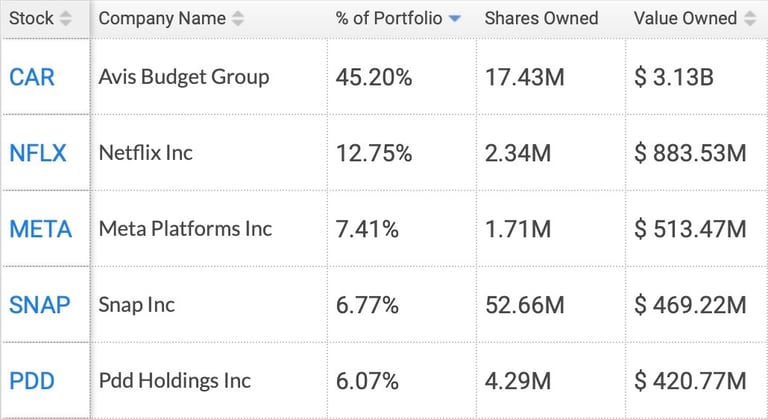Open the CAR ticker link
Image resolution: width=768 pixels, height=419 pixels.
click(x=30, y=77)
